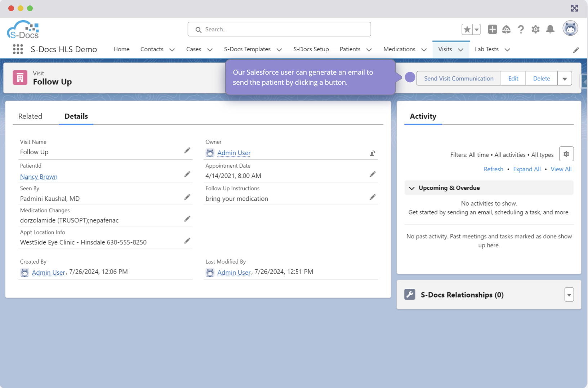Click Send Visit Communication button

coord(459,79)
